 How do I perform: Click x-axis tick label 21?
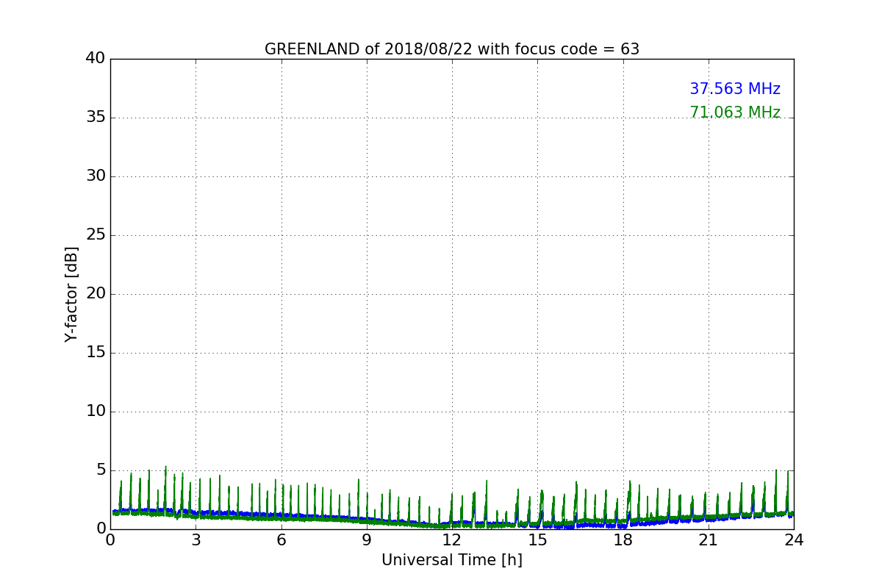coord(709,540)
